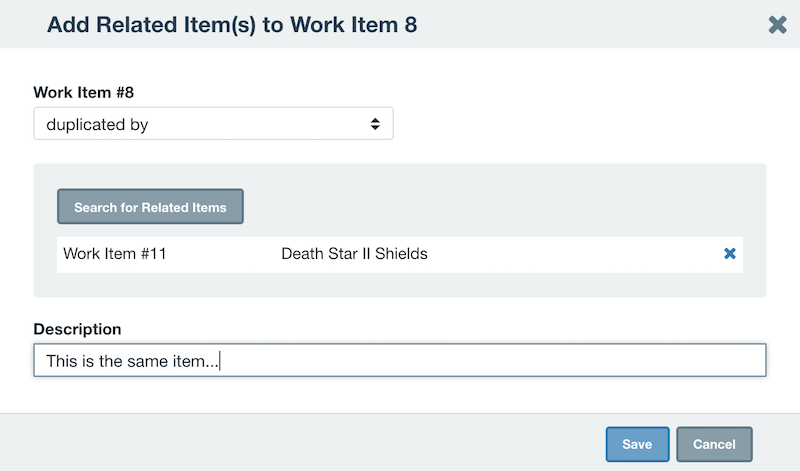Save the related item link
Image resolution: width=800 pixels, height=471 pixels.
point(637,444)
